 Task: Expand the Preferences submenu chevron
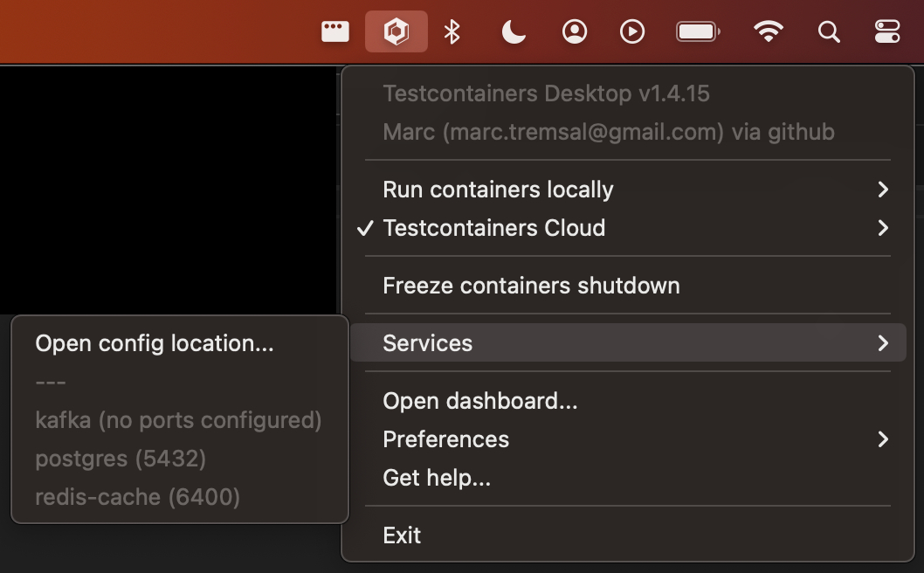[x=883, y=439]
